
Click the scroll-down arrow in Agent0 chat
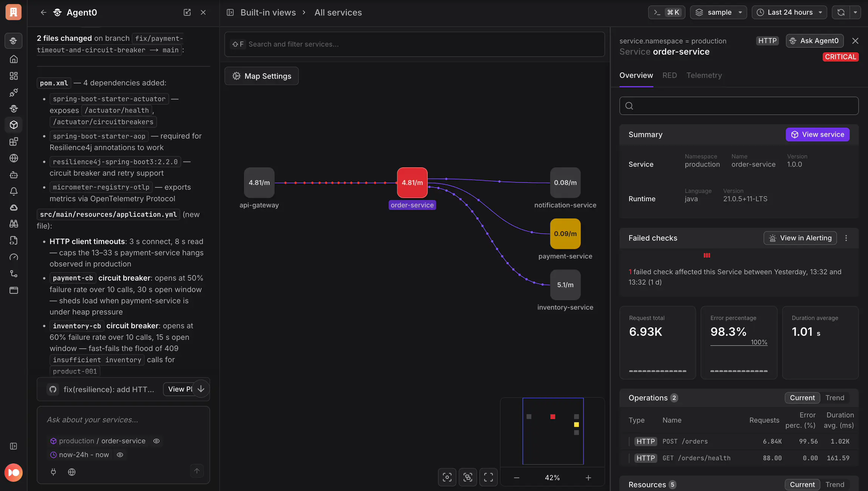[201, 389]
